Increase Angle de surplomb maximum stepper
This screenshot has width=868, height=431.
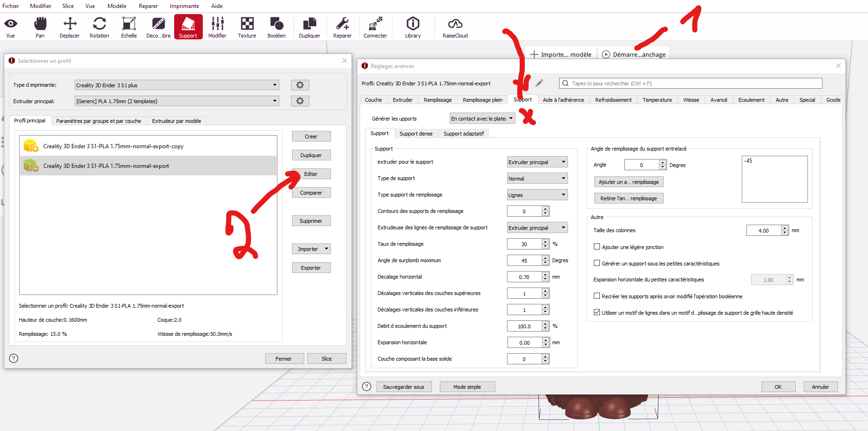[x=545, y=258]
